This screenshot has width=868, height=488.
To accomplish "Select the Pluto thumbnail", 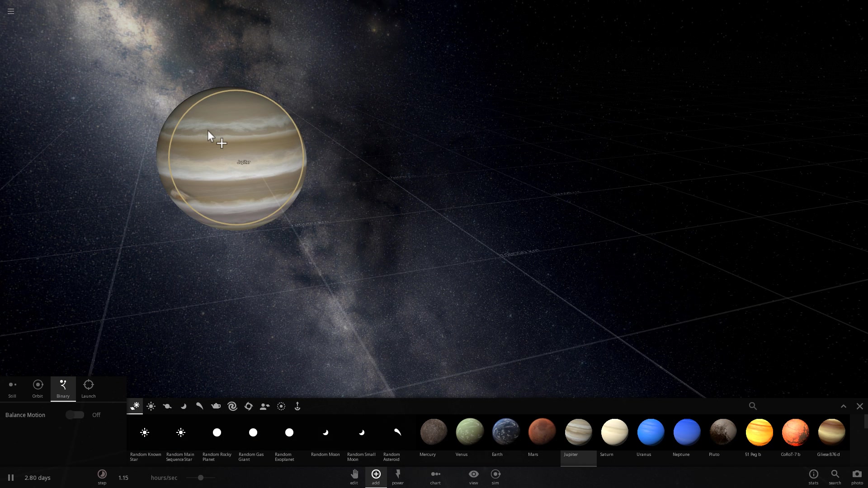I will point(723,432).
